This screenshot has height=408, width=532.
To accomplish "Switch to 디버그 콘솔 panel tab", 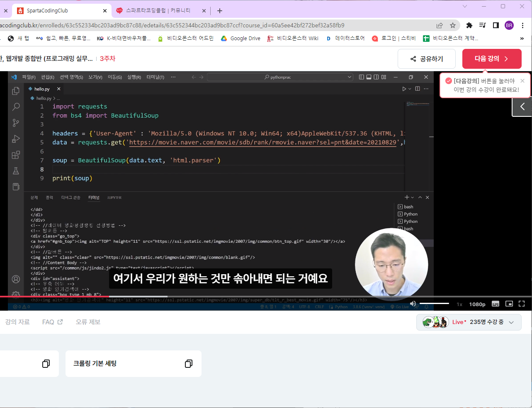I will coord(70,198).
